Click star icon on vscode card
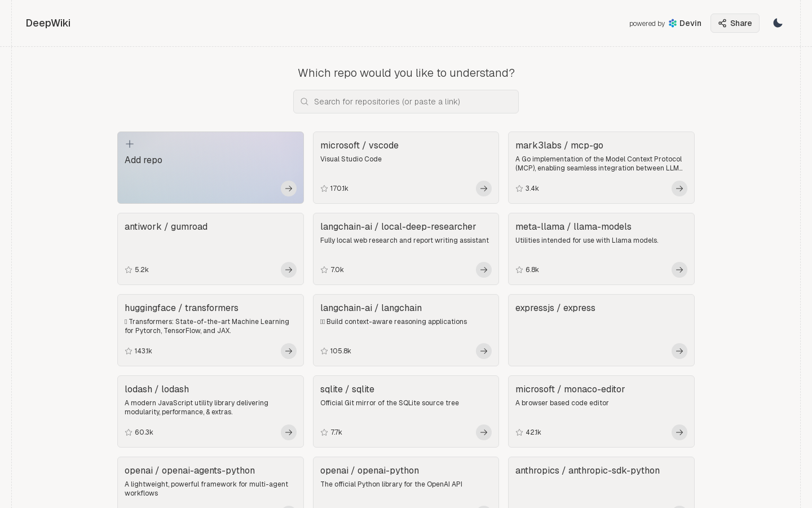 pyautogui.click(x=324, y=189)
